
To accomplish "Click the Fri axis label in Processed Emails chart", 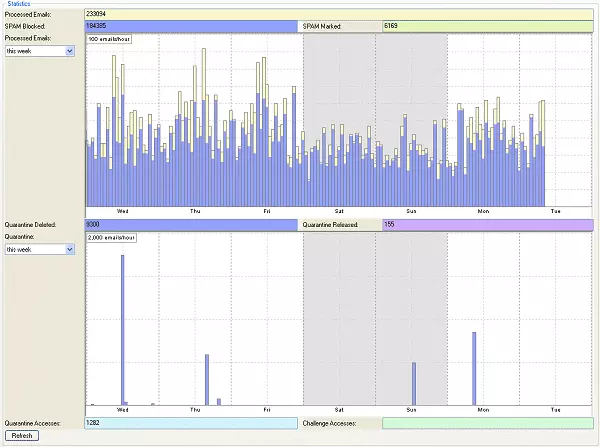I will click(267, 211).
